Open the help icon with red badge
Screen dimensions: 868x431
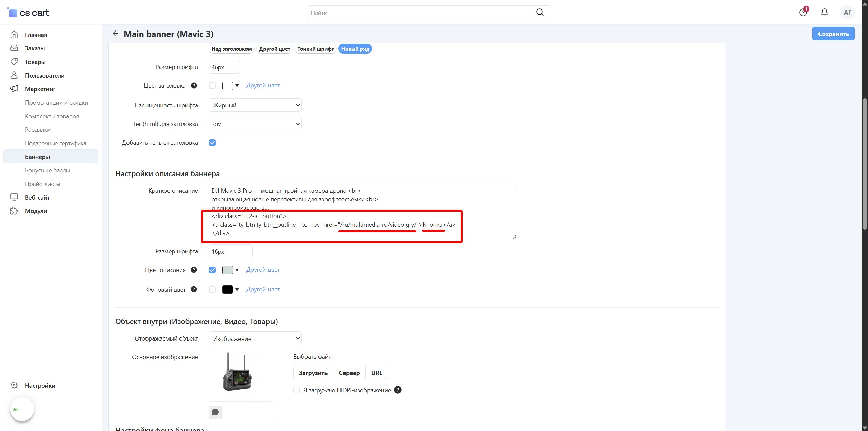[803, 13]
